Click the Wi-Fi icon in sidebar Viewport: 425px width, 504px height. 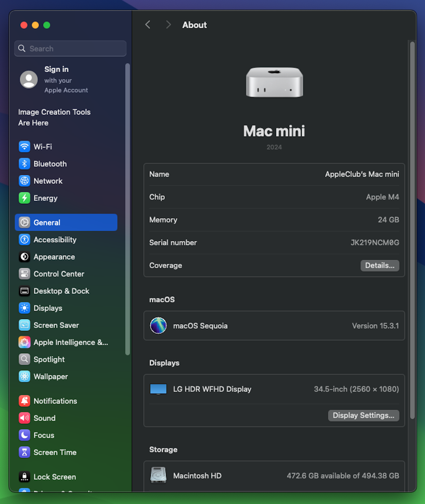24,146
